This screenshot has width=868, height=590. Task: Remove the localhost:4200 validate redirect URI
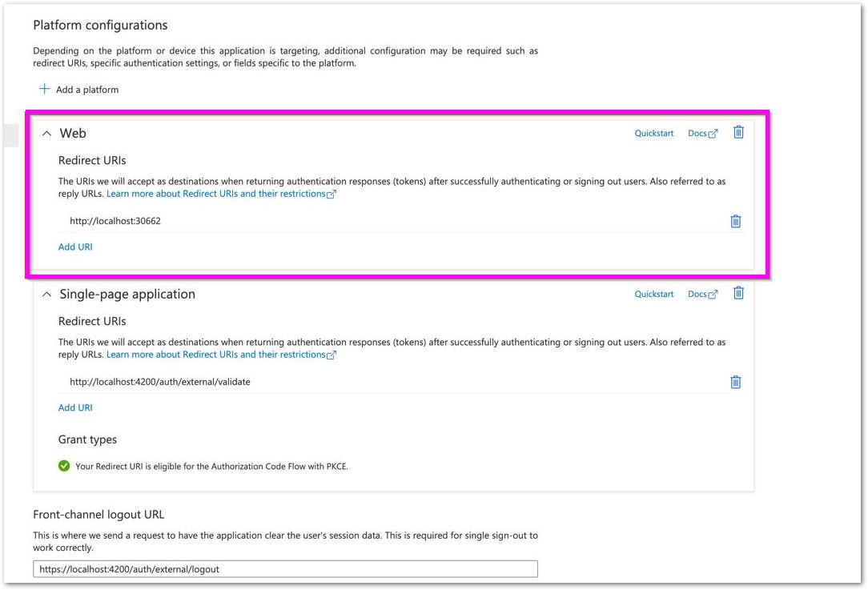(x=736, y=382)
